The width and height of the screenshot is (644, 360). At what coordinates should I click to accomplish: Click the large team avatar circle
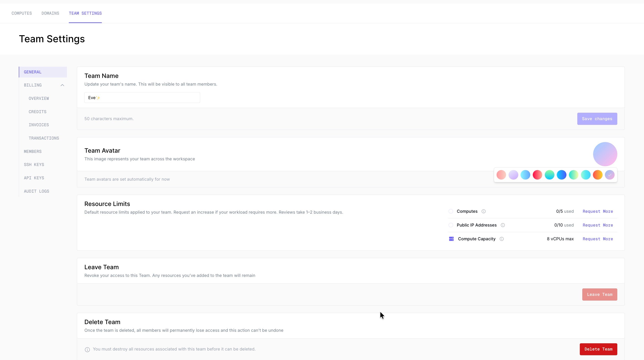pyautogui.click(x=605, y=154)
